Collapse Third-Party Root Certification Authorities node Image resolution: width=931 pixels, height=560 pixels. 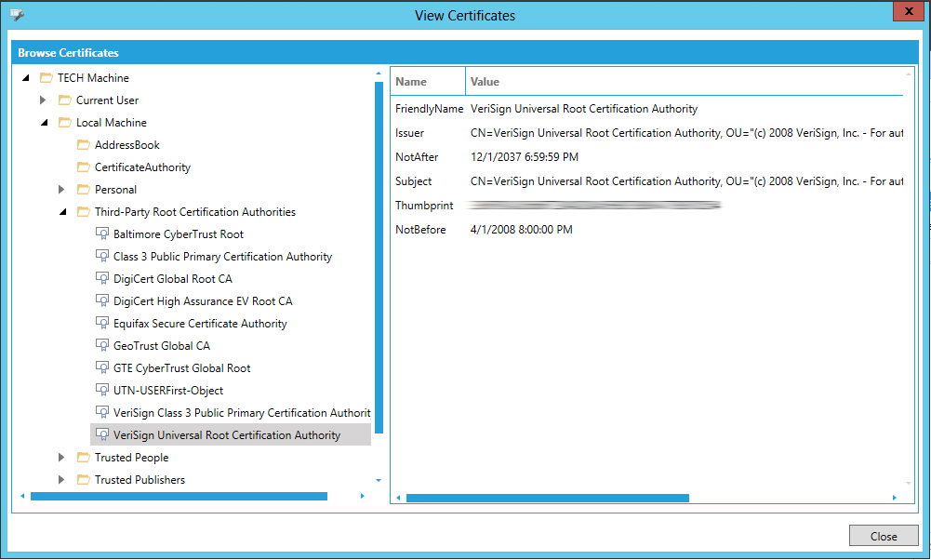click(x=62, y=212)
